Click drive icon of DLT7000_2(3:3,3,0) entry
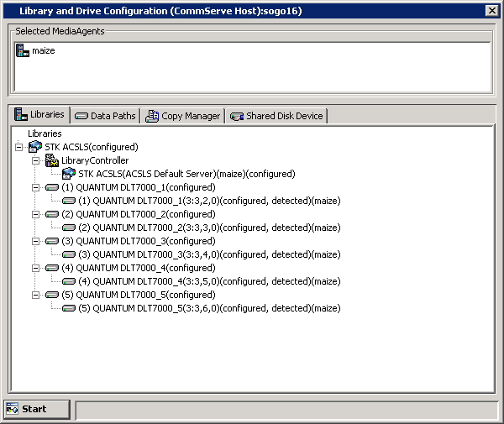The image size is (504, 424). coord(69,228)
